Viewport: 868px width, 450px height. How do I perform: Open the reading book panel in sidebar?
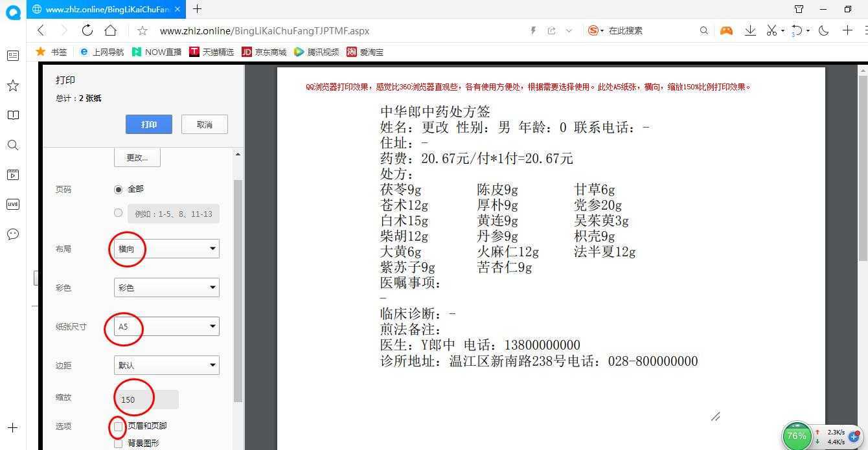tap(13, 115)
